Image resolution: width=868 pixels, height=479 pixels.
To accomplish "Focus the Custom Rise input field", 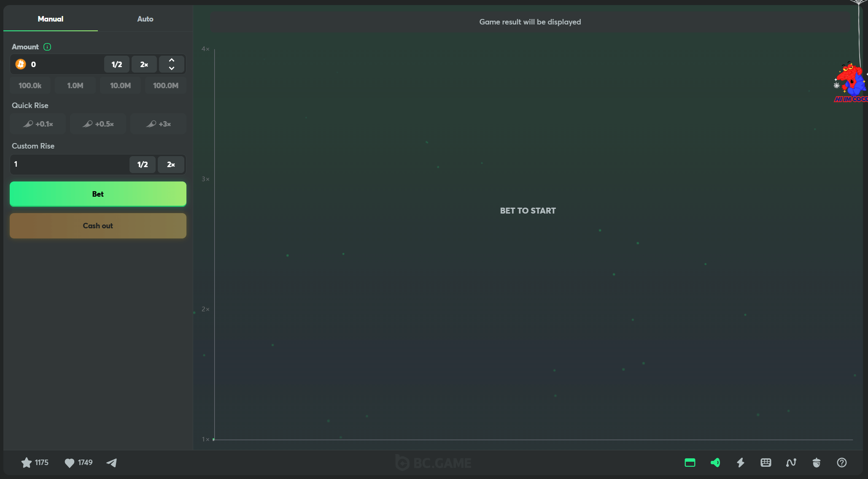I will tap(70, 164).
